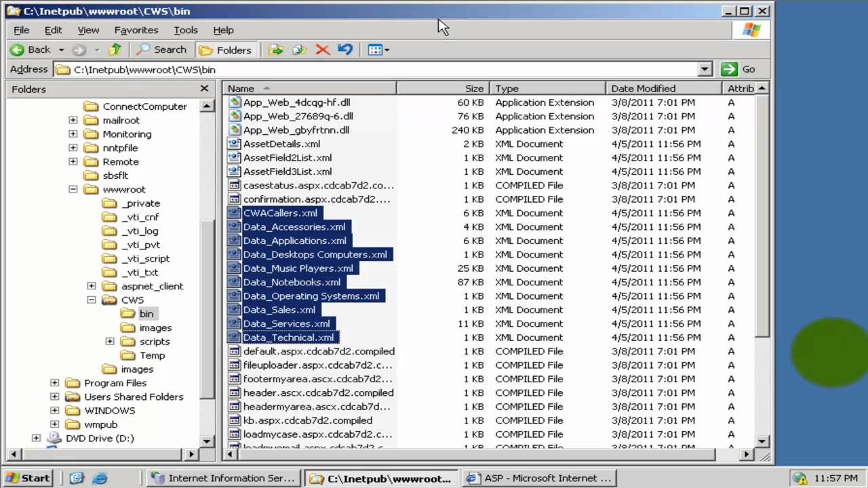The image size is (868, 488).
Task: Click the Forward navigation arrow icon
Action: click(x=79, y=49)
